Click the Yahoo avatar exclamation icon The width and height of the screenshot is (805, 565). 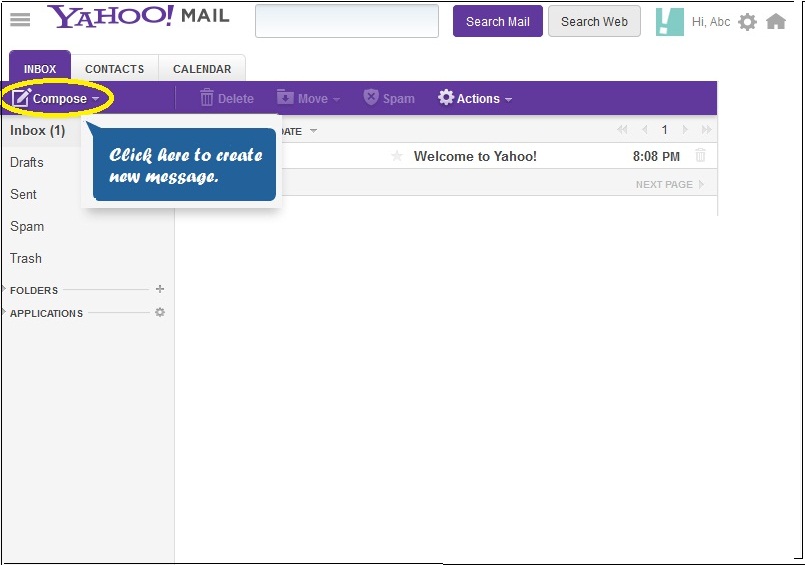point(669,22)
